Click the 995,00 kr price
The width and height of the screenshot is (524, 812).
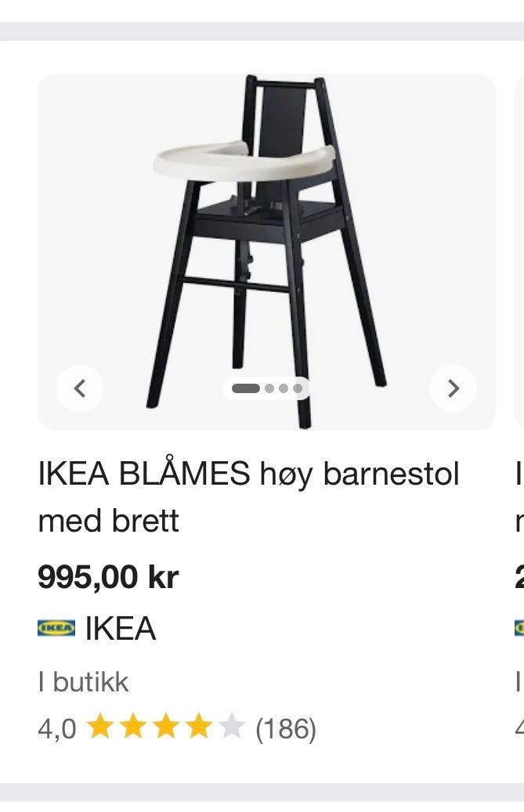108,576
